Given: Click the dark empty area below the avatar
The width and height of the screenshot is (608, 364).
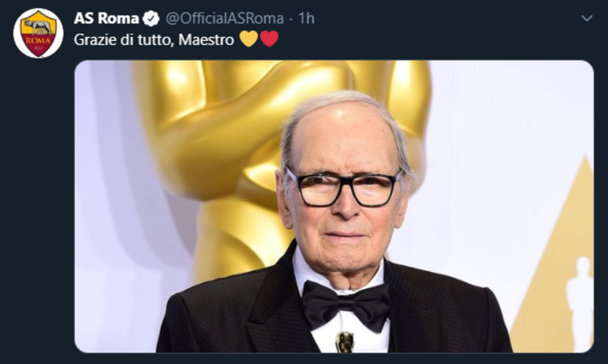Looking at the screenshot, I should [x=37, y=215].
